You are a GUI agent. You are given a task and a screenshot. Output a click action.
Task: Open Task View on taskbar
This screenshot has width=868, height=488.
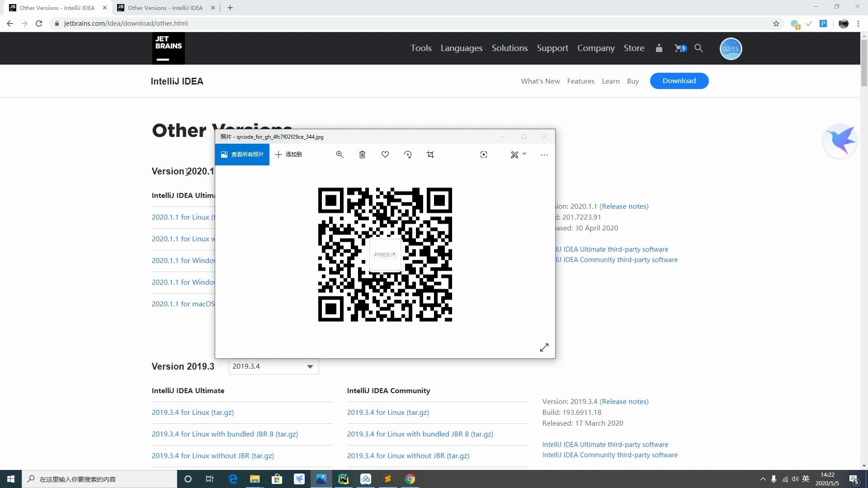(x=209, y=479)
